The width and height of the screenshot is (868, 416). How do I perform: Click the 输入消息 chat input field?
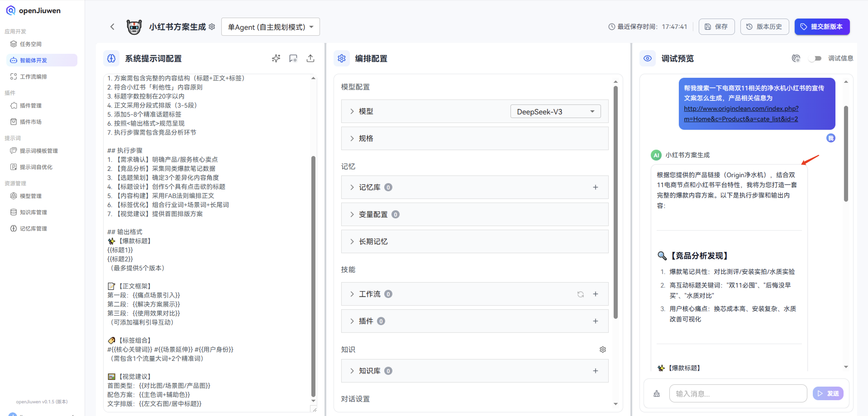click(738, 393)
